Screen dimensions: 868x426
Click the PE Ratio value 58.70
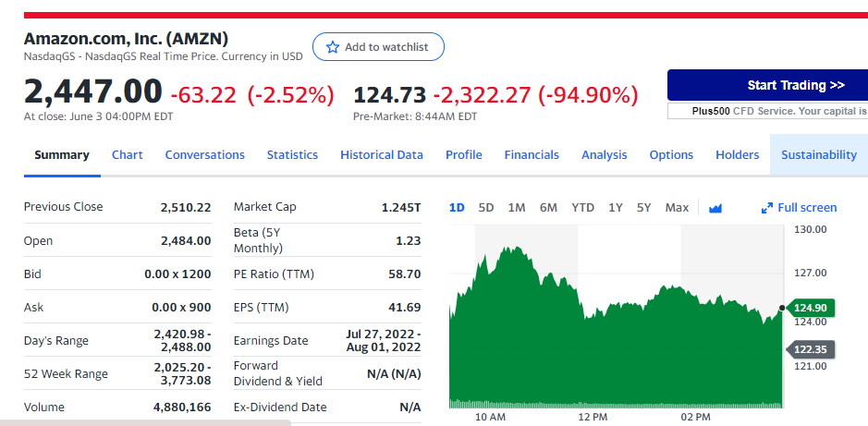405,274
